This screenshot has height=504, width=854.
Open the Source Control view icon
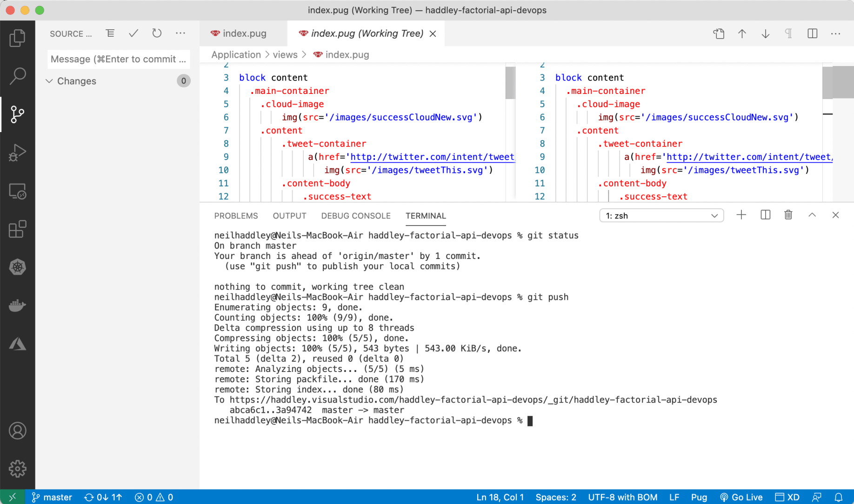(17, 114)
